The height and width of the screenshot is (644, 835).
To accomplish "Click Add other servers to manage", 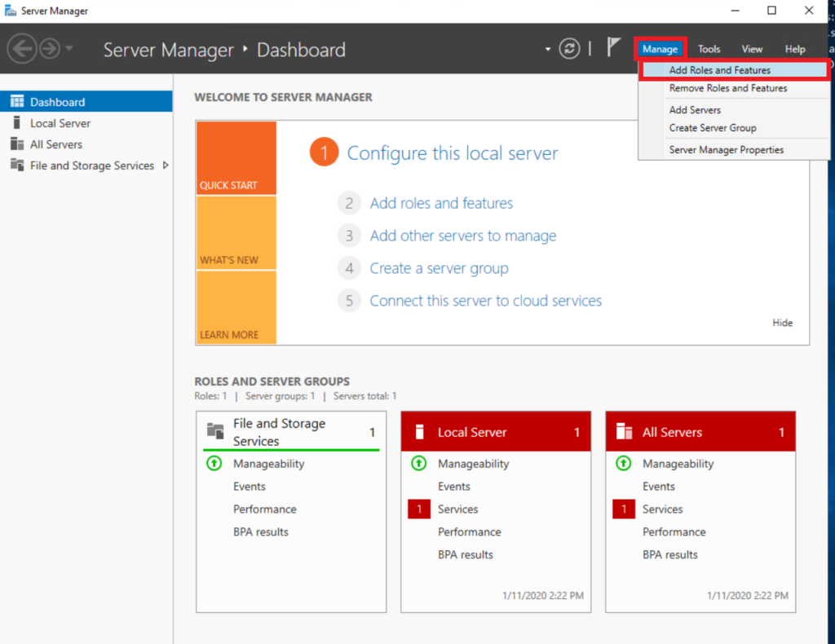I will coord(463,236).
